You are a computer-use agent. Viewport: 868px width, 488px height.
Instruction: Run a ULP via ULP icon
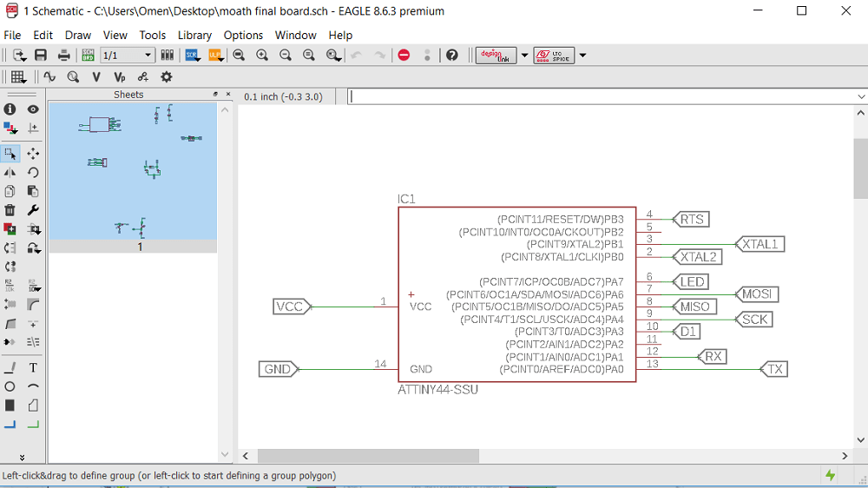click(x=214, y=56)
